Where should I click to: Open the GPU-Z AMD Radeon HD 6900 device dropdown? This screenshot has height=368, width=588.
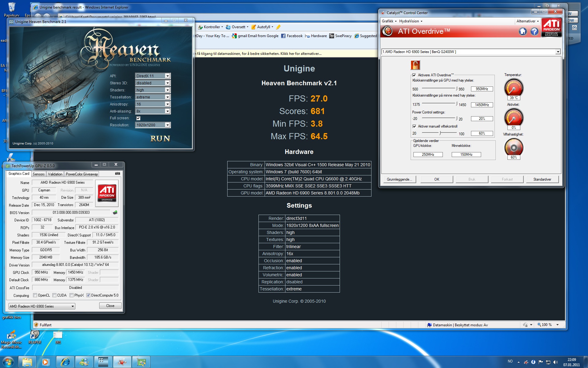(x=42, y=306)
